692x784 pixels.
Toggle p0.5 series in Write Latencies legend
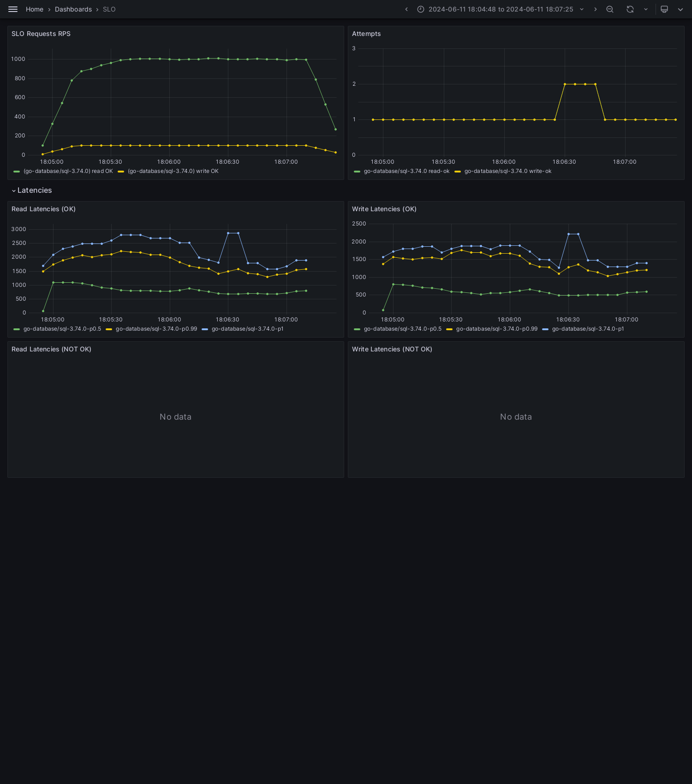click(403, 329)
